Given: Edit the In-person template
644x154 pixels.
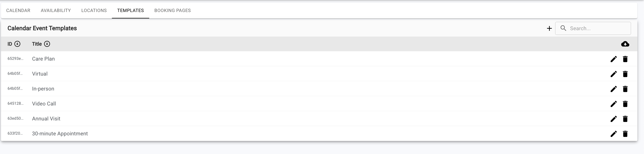Looking at the screenshot, I should click(x=614, y=89).
